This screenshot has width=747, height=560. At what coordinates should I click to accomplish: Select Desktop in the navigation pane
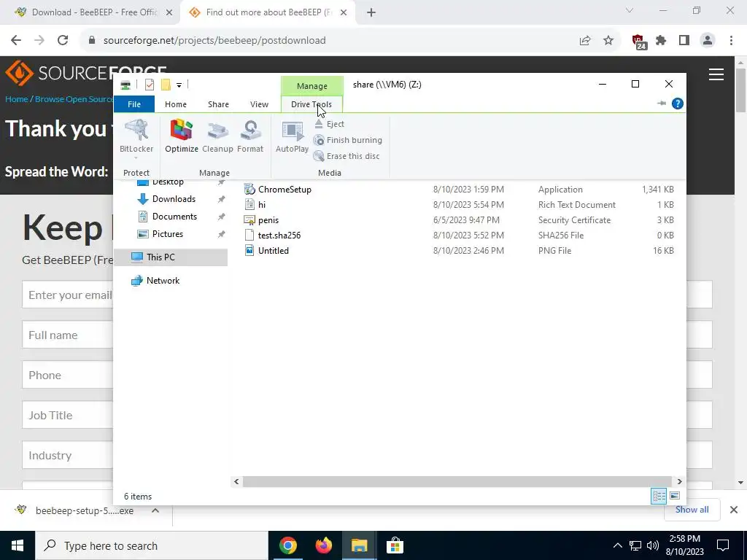[x=168, y=182]
